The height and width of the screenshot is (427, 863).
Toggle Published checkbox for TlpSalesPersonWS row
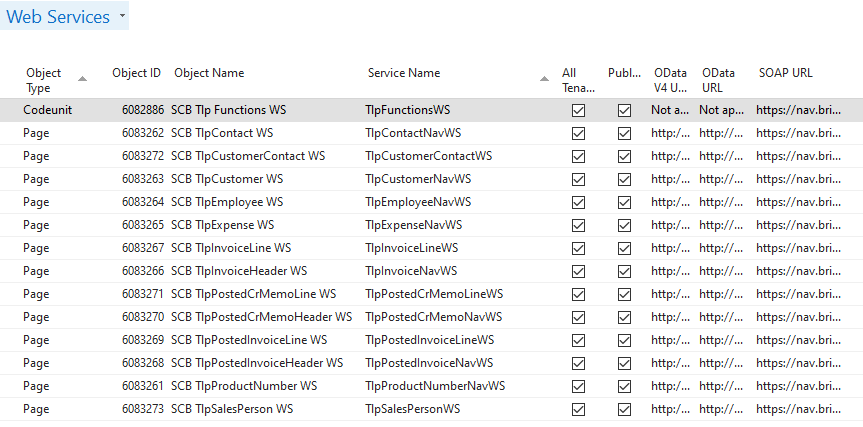pos(624,409)
